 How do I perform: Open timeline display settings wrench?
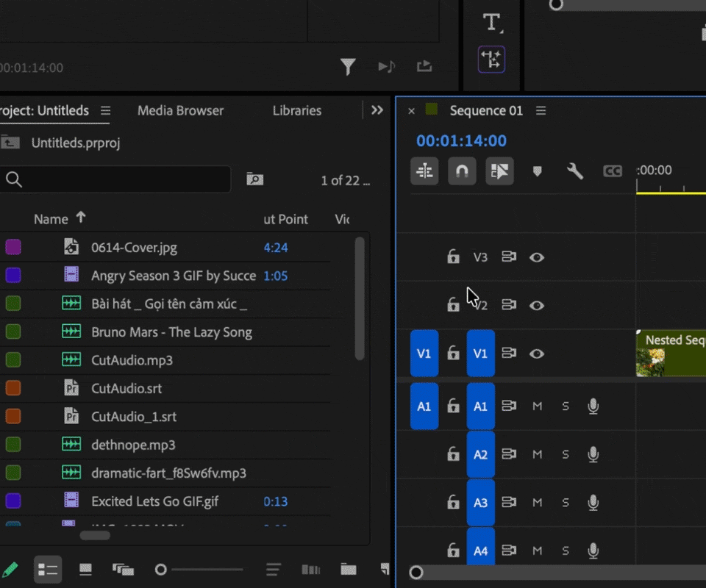575,171
